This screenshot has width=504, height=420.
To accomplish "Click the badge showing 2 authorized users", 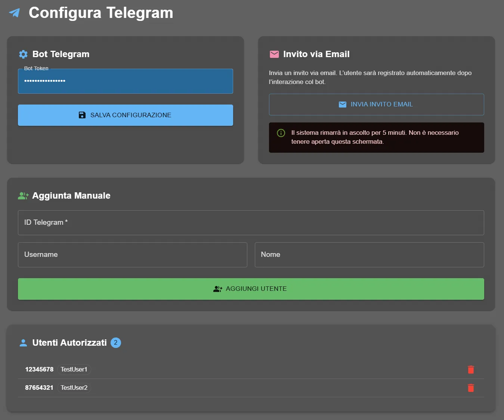I will (116, 342).
